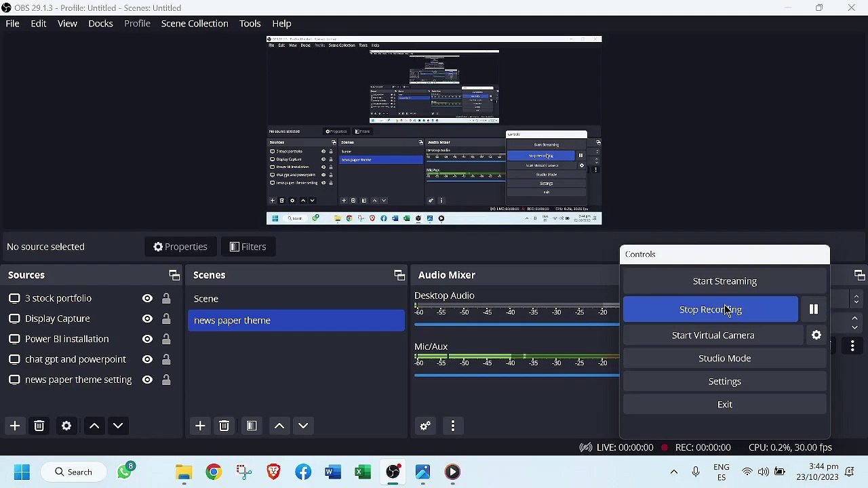Move source down with Sources down arrow
868x488 pixels.
[118, 426]
